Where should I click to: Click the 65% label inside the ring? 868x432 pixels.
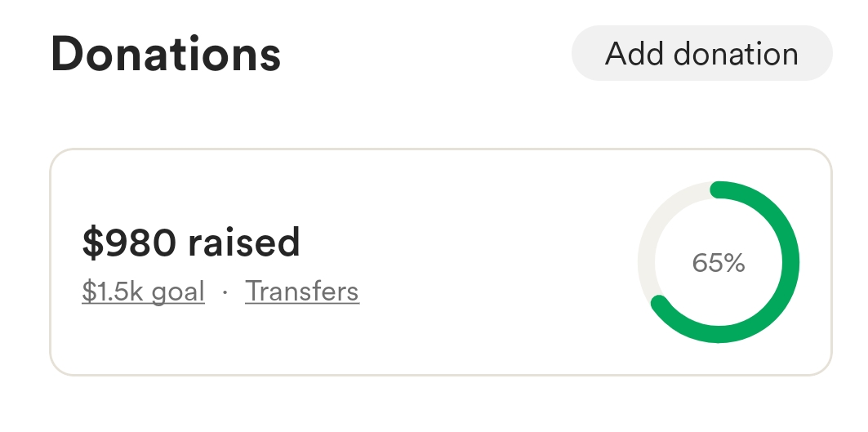point(719,263)
